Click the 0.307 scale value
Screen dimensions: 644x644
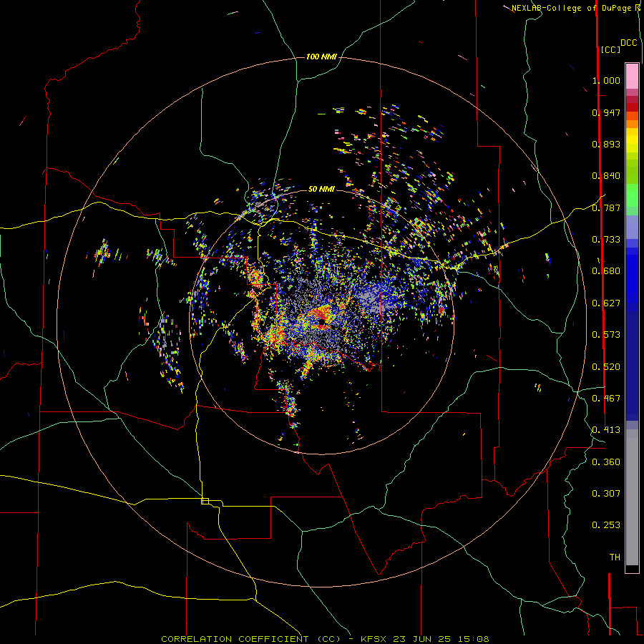pyautogui.click(x=606, y=494)
